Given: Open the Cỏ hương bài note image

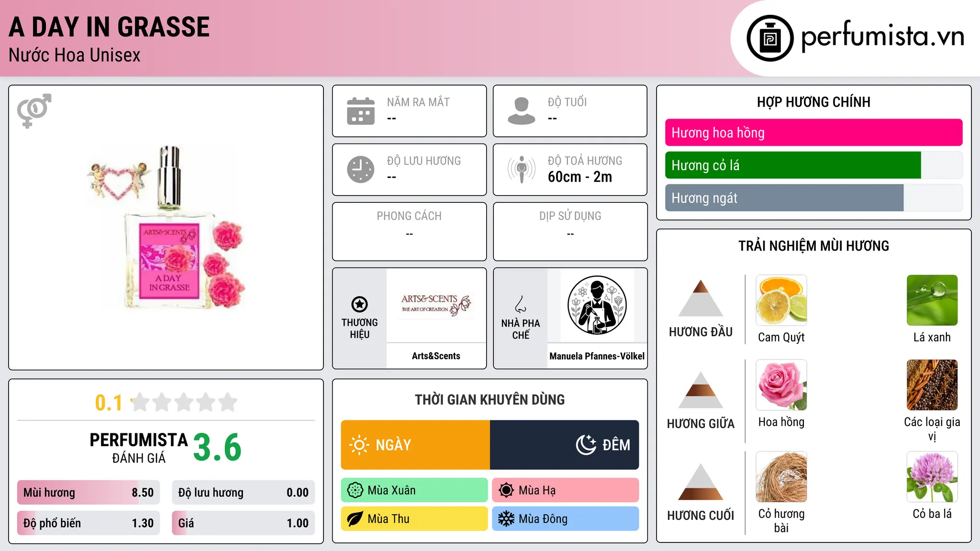Looking at the screenshot, I should coord(781,477).
